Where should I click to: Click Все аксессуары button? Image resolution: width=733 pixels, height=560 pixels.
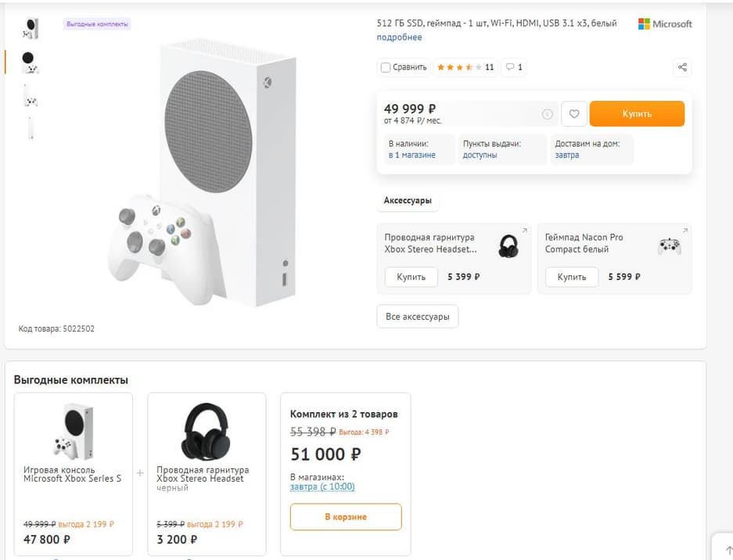[417, 317]
